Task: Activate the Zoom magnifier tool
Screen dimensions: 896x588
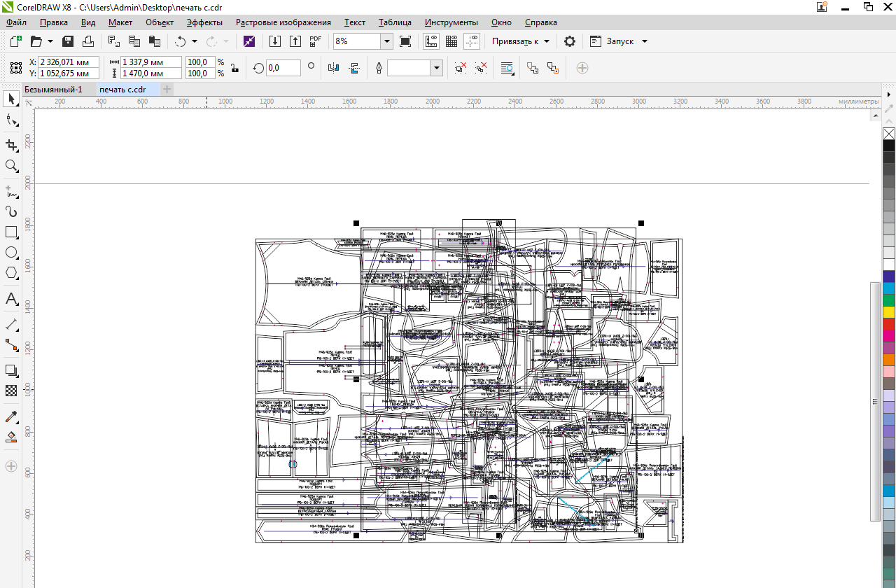Action: coord(11,166)
